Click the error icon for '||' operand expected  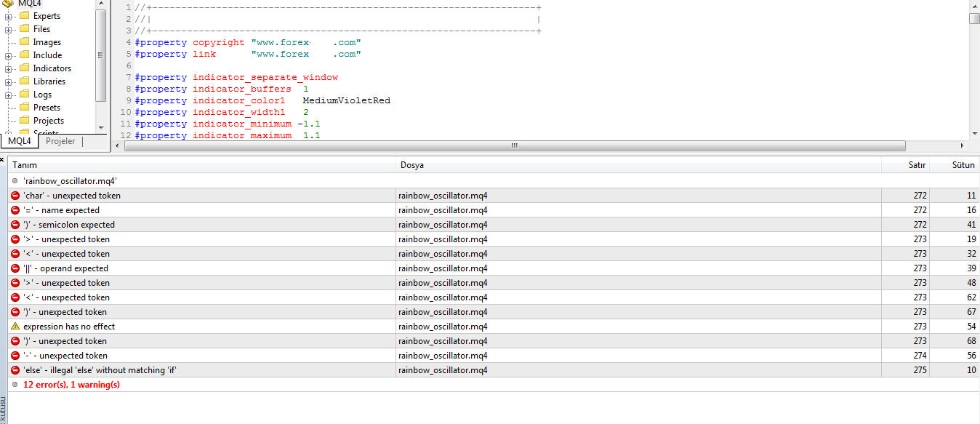(x=15, y=268)
